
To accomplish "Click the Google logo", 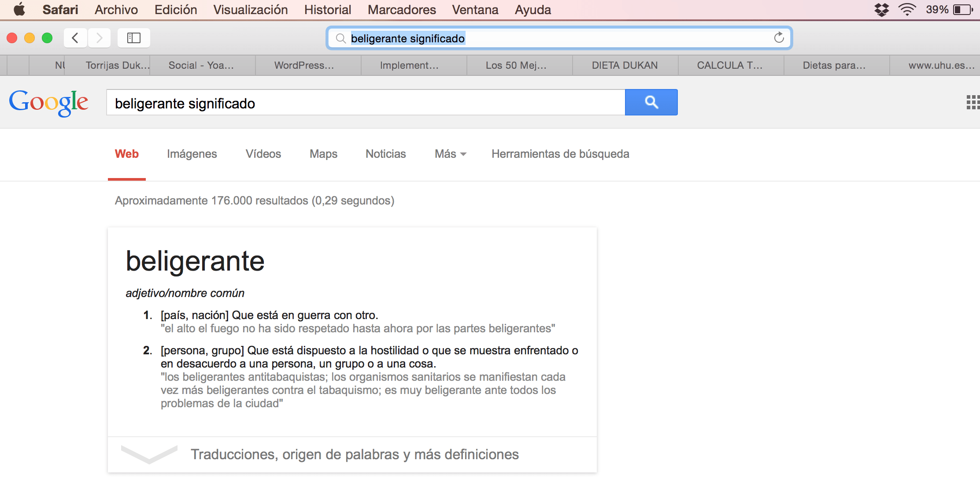I will 48,103.
